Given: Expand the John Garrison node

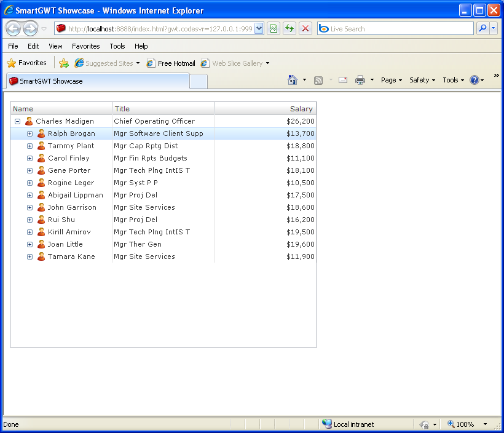Looking at the screenshot, I should [30, 207].
